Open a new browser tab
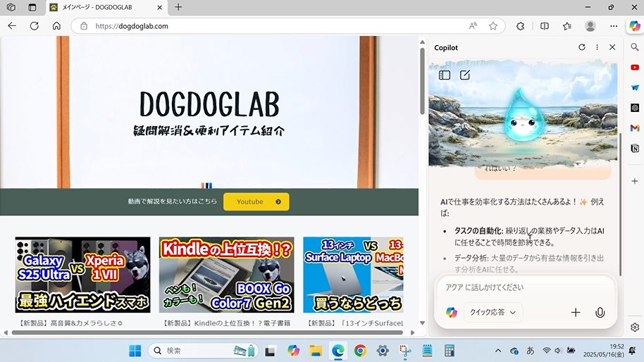Image resolution: width=644 pixels, height=362 pixels. pyautogui.click(x=178, y=7)
